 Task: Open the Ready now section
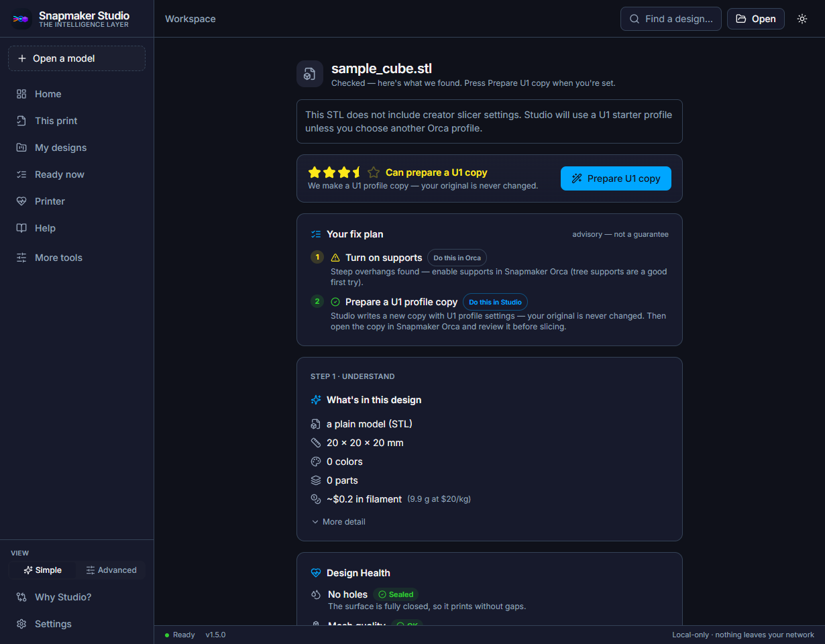click(76, 174)
